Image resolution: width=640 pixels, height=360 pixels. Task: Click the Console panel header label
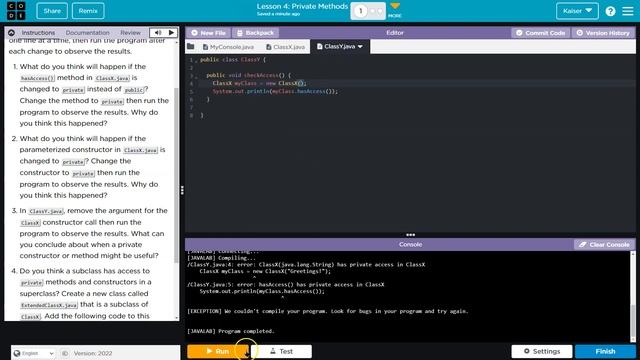(x=410, y=244)
